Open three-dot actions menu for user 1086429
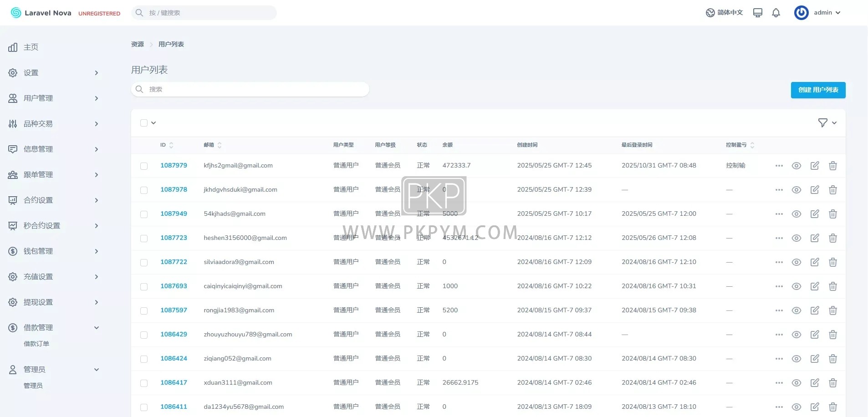This screenshot has width=868, height=417. point(779,335)
